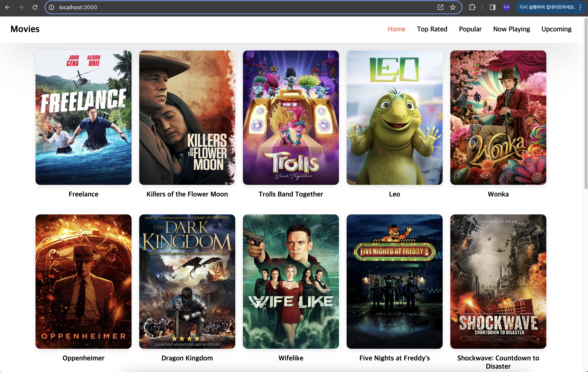
Task: Navigate to Upcoming movies
Action: (556, 29)
